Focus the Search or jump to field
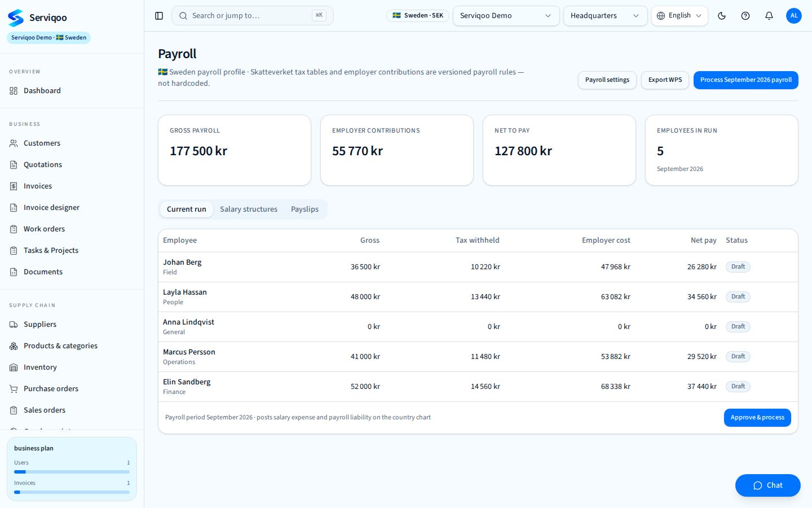Screen dimensions: 812x508 pyautogui.click(x=253, y=16)
